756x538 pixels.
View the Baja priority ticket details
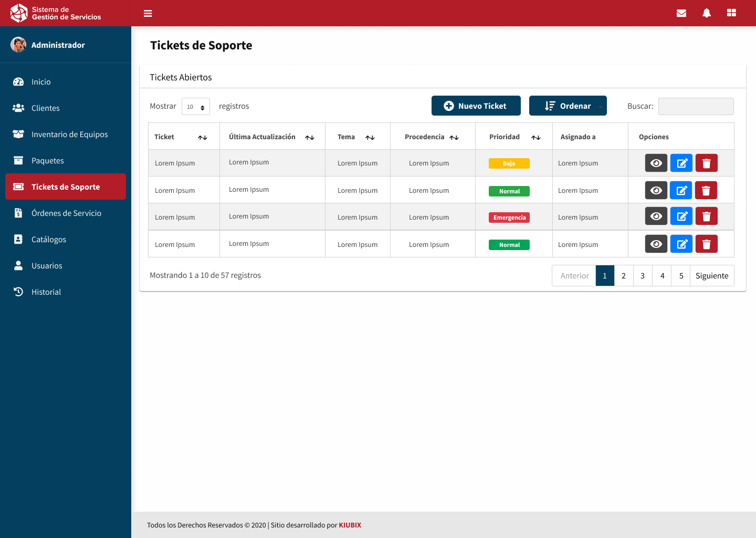coord(656,163)
